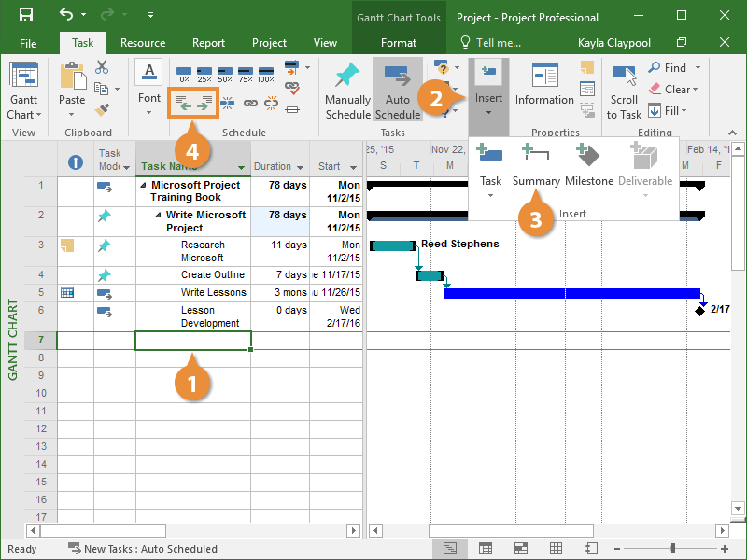Click the Outdent Task arrow icon
Viewport: 747px width, 560px height.
pyautogui.click(x=183, y=103)
